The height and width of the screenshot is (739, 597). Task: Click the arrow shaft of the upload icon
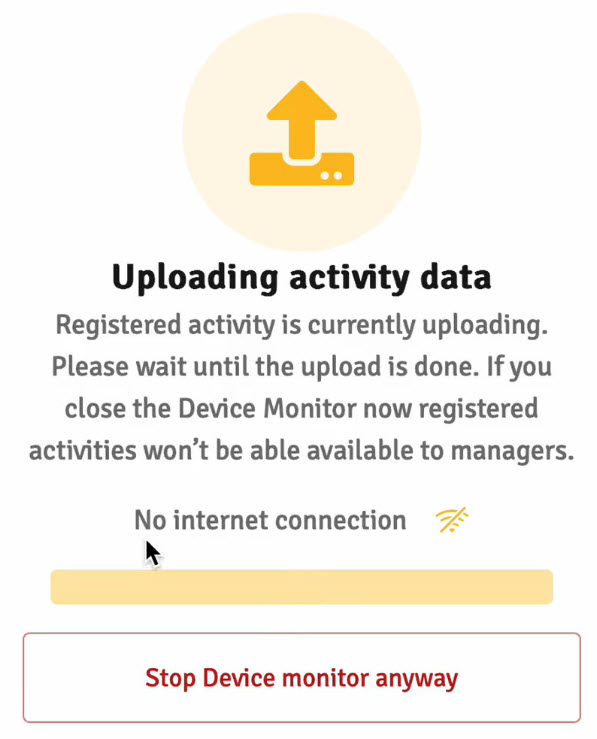coord(302,138)
